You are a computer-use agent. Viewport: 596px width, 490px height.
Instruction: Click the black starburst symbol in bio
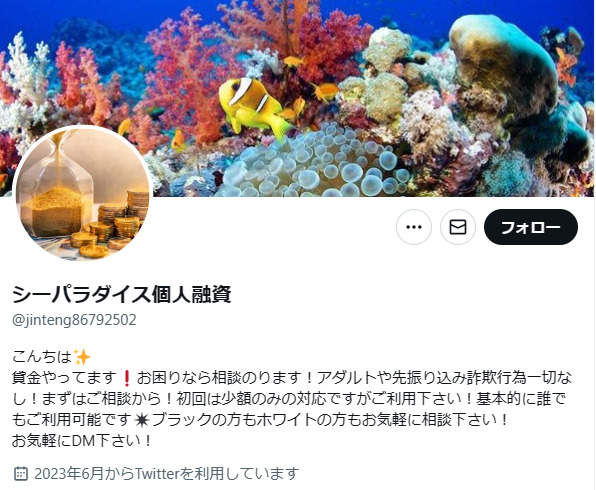(141, 420)
